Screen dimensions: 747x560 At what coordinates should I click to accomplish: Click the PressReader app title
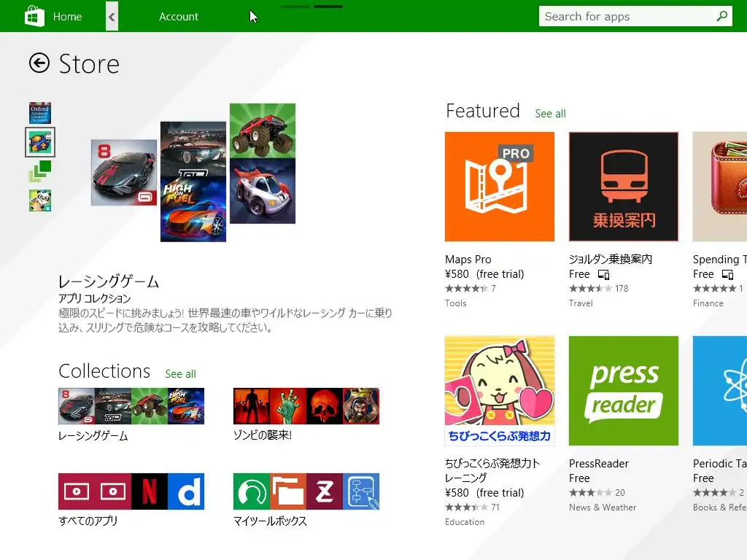coord(599,464)
